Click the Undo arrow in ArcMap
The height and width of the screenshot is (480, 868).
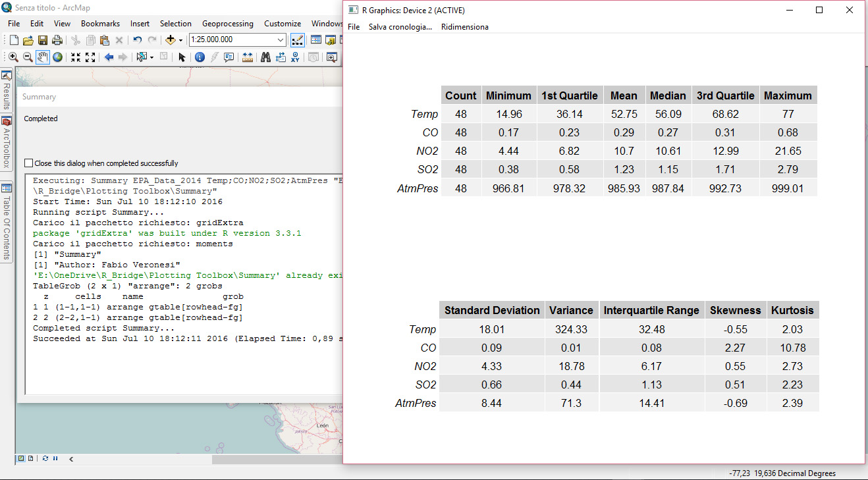[x=137, y=40]
